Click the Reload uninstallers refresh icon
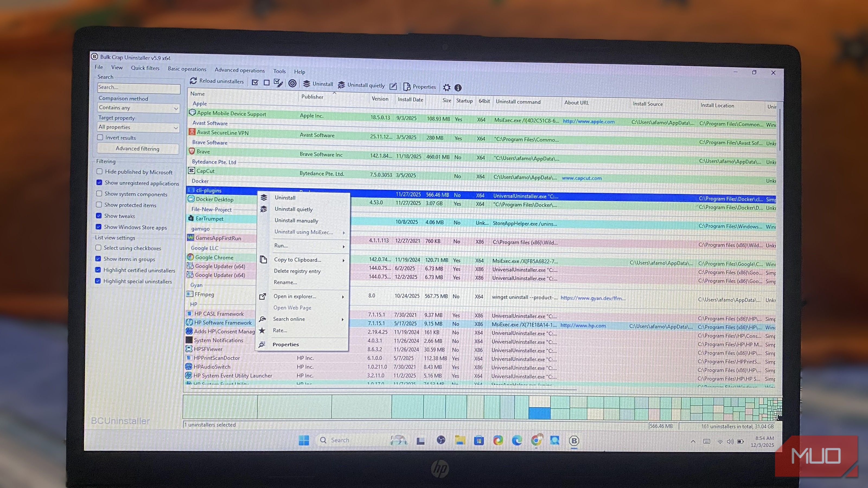Viewport: 868px width, 488px height. pos(193,81)
